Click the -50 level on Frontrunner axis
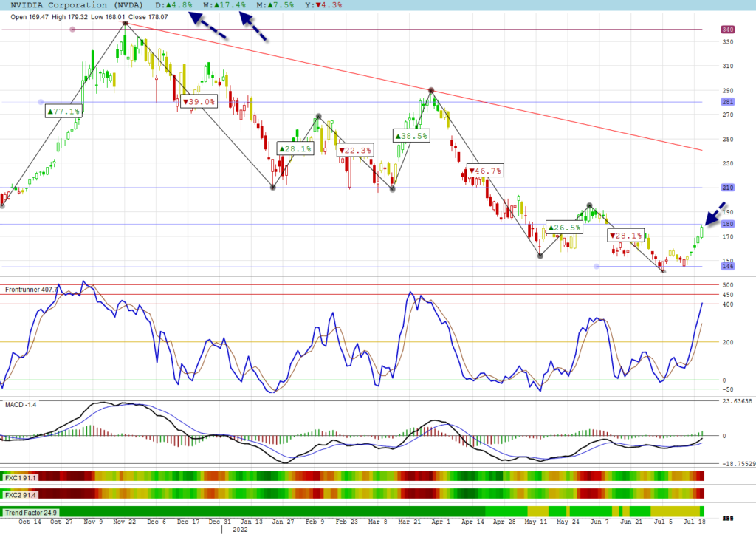This screenshot has height=543, width=756. [727, 389]
